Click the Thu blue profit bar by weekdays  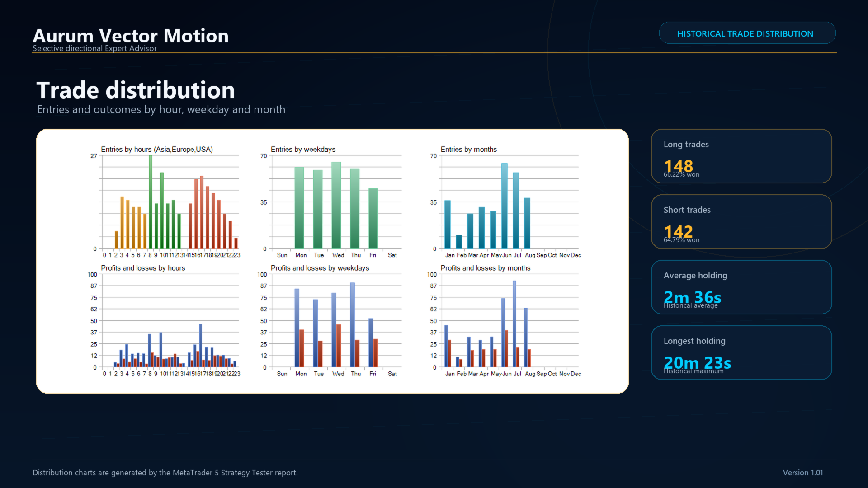click(x=352, y=325)
